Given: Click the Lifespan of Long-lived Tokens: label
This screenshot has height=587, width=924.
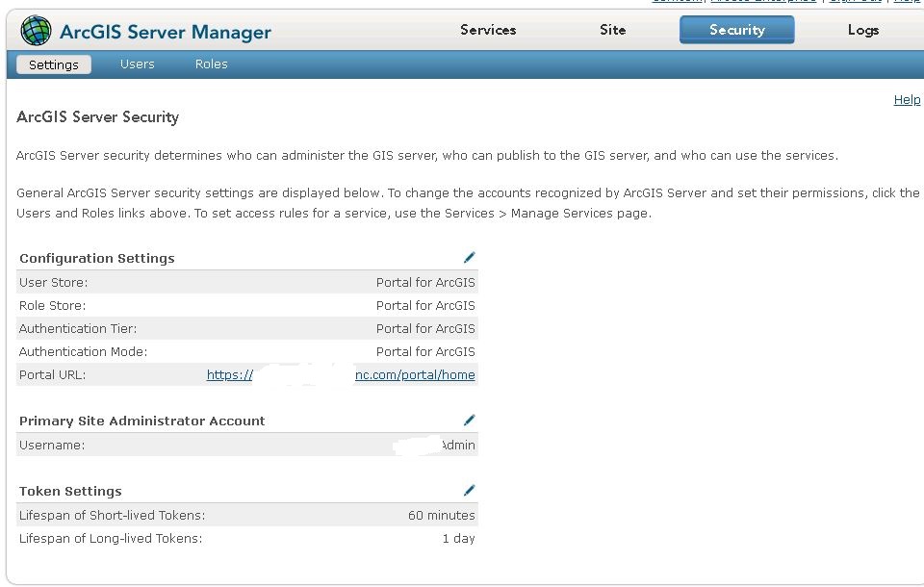Looking at the screenshot, I should tap(111, 538).
